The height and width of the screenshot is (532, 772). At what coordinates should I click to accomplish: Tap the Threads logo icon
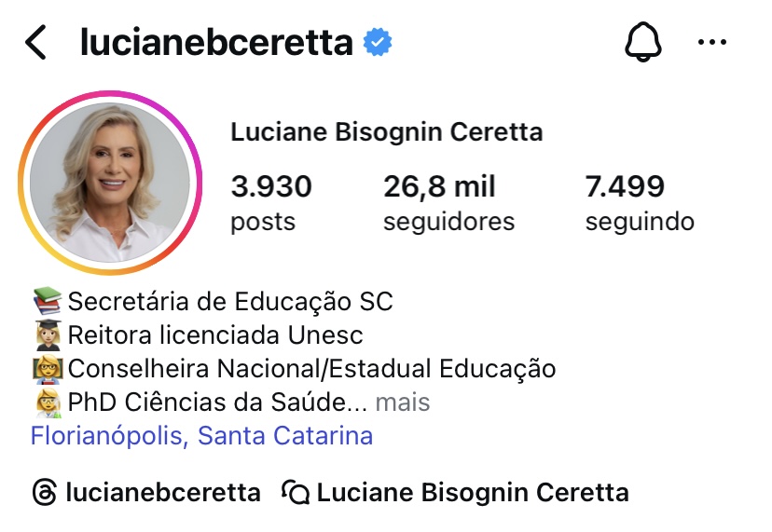pyautogui.click(x=45, y=492)
